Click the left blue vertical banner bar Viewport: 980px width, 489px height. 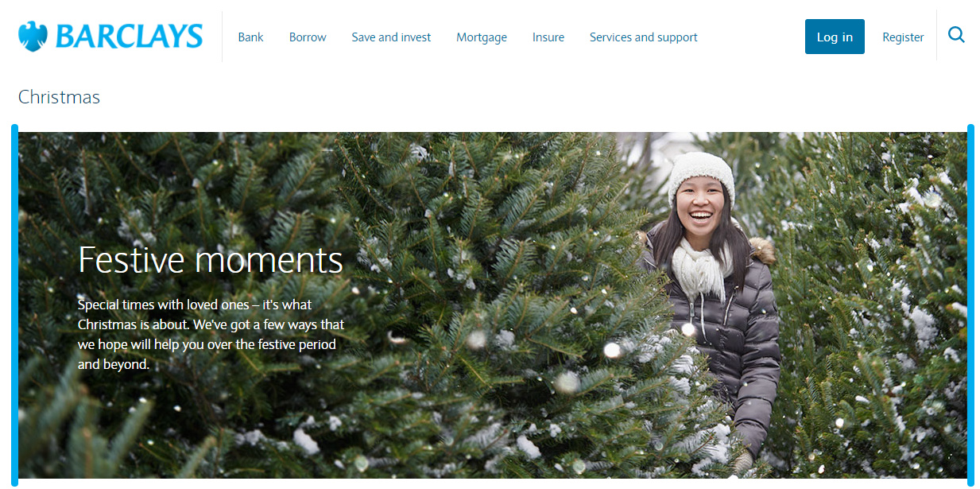pos(14,305)
